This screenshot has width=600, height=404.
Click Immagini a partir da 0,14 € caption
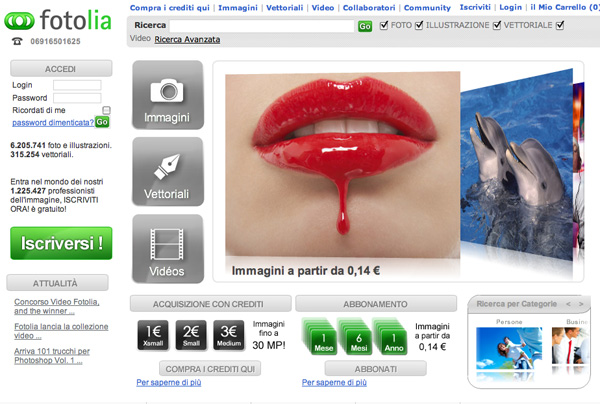[x=306, y=270]
